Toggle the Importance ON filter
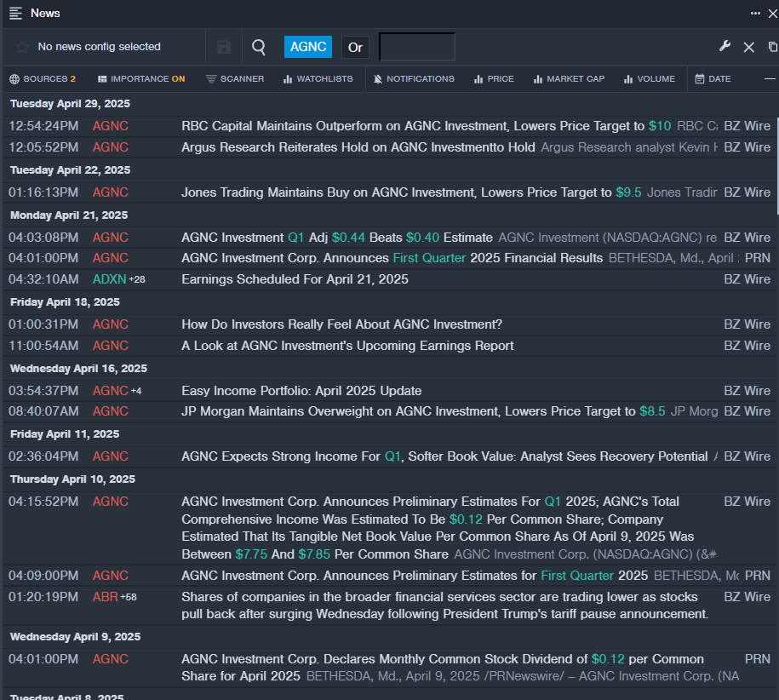The height and width of the screenshot is (700, 779). point(141,79)
